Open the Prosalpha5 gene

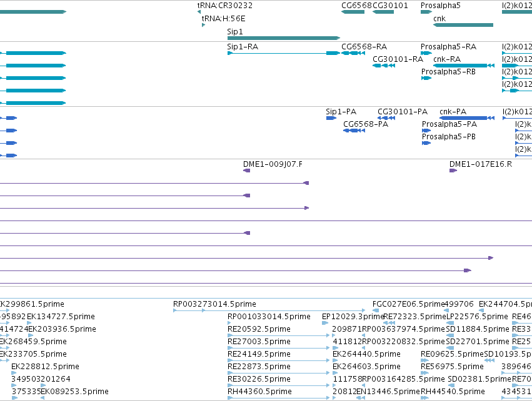426,12
